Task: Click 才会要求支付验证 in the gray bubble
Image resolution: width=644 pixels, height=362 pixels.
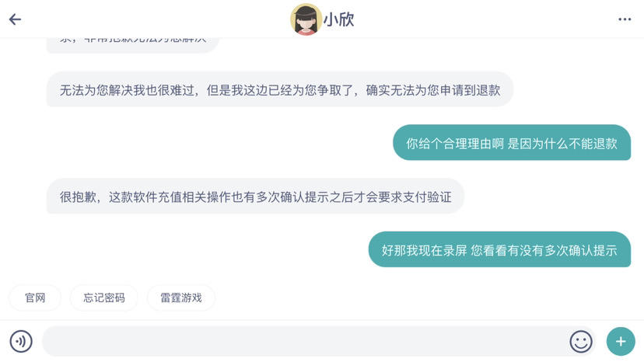Action: [x=402, y=197]
